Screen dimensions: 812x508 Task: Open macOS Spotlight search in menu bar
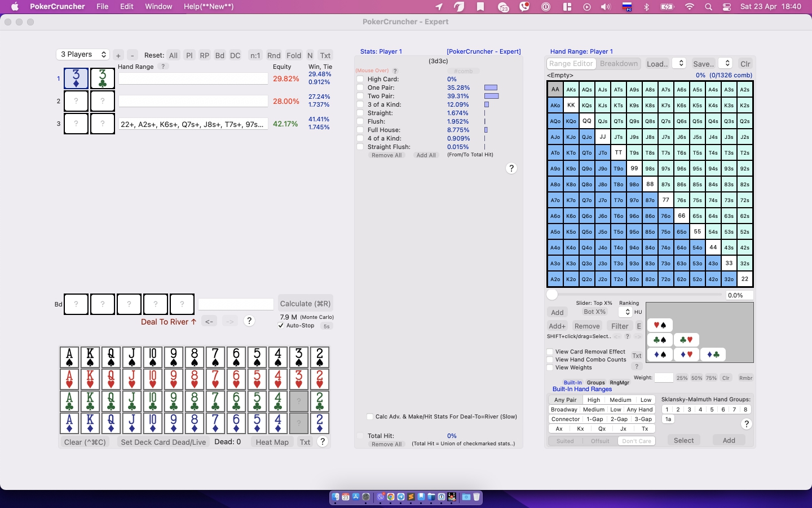point(708,7)
